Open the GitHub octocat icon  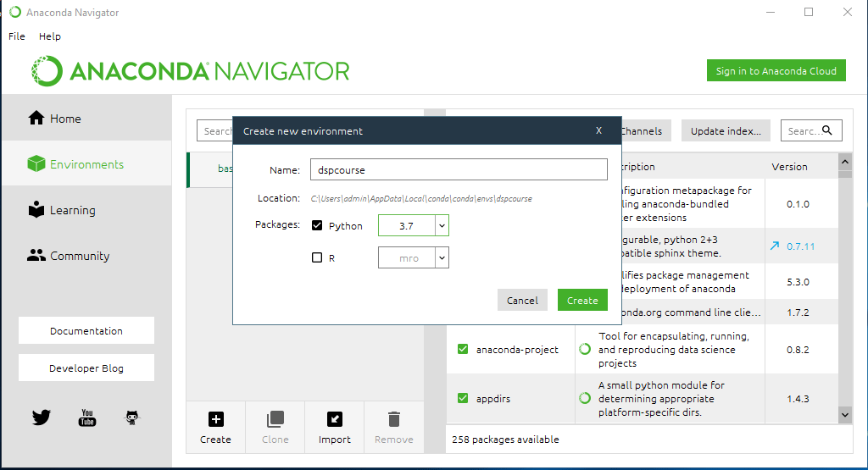(x=131, y=417)
